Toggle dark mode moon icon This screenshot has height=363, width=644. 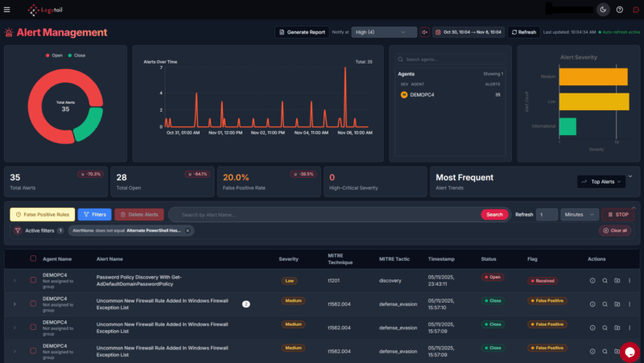point(604,10)
